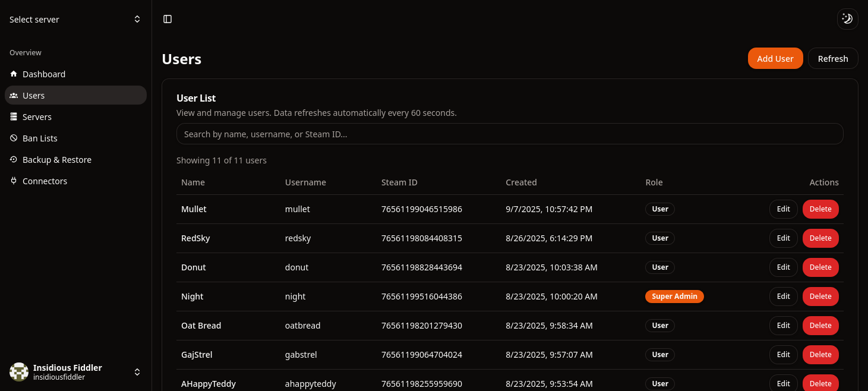
Task: Click the Ban Lists prohibition icon
Action: coord(13,138)
